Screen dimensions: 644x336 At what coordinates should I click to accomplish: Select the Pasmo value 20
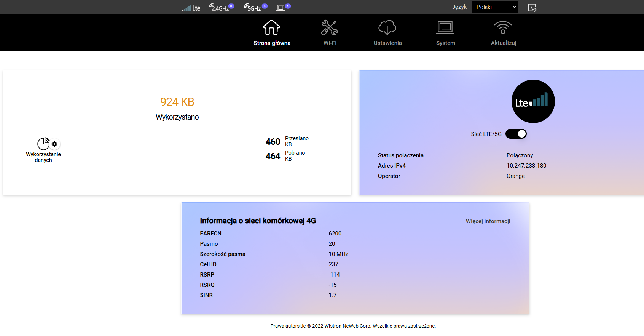(332, 244)
